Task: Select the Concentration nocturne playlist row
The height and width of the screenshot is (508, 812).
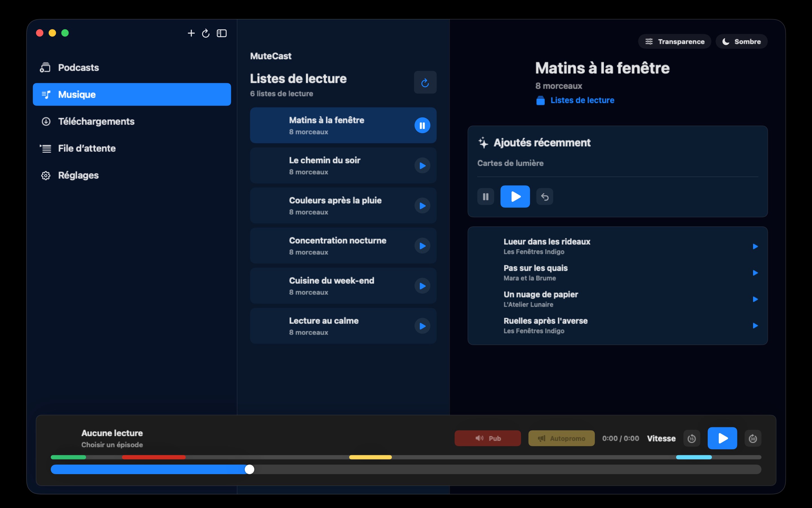Action: 343,246
